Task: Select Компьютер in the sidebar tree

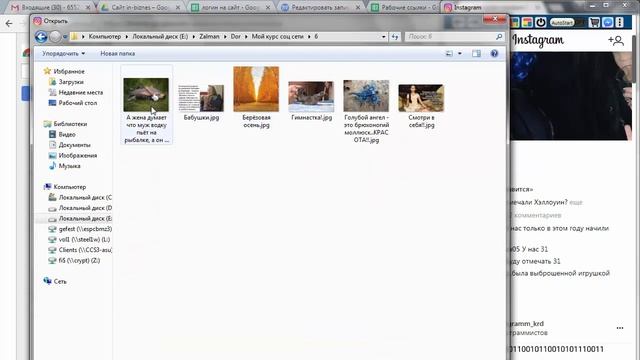Action: pos(65,187)
